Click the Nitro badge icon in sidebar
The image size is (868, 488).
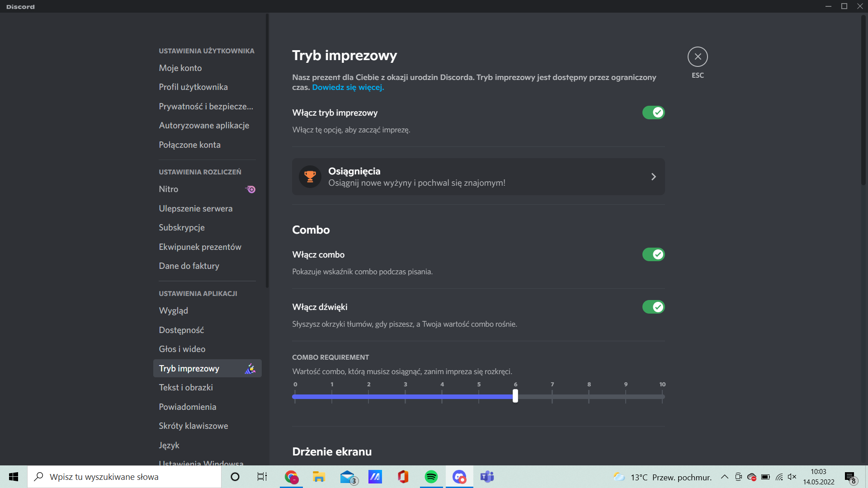tap(250, 189)
